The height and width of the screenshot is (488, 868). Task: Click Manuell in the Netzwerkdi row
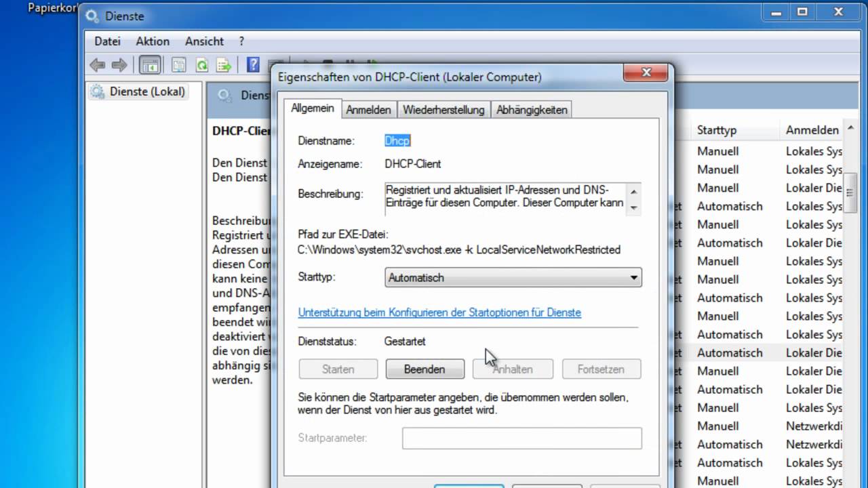[x=718, y=426]
